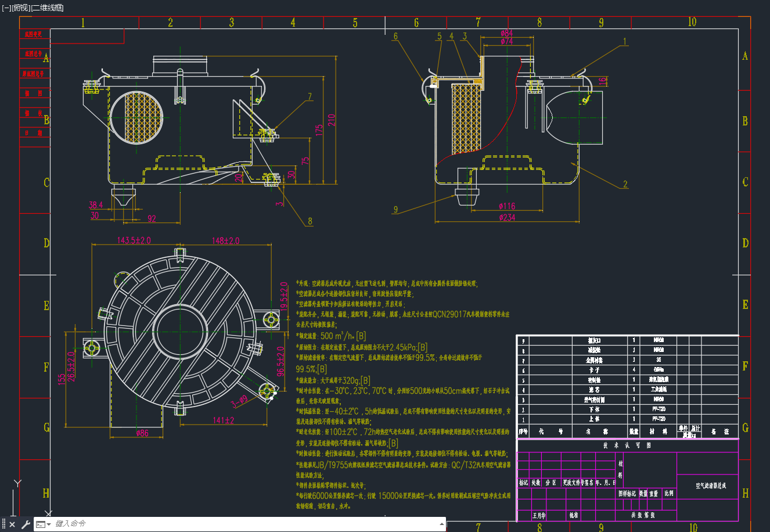The height and width of the screenshot is (532, 770).
Task: Select the ø116 diameter dimension
Action: click(x=507, y=206)
